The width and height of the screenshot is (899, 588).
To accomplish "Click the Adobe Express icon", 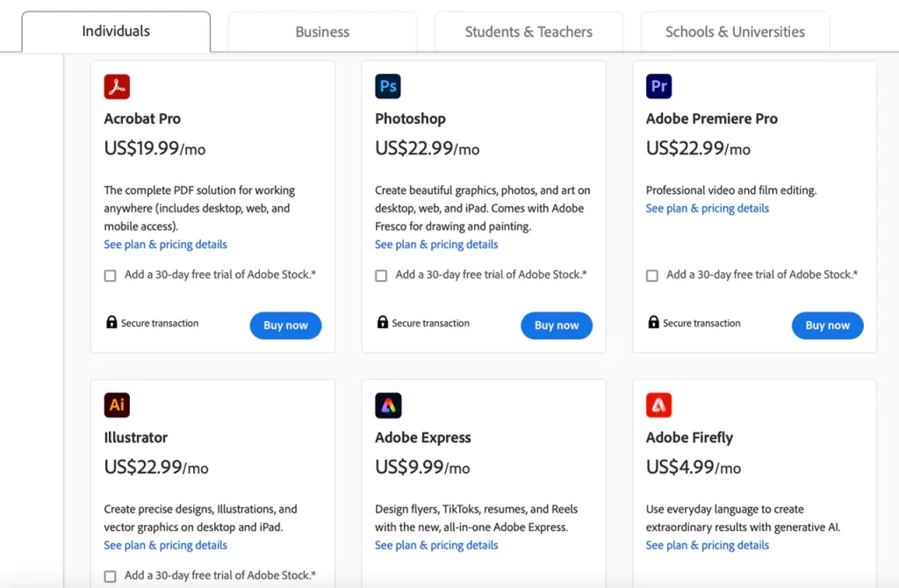I will (388, 405).
